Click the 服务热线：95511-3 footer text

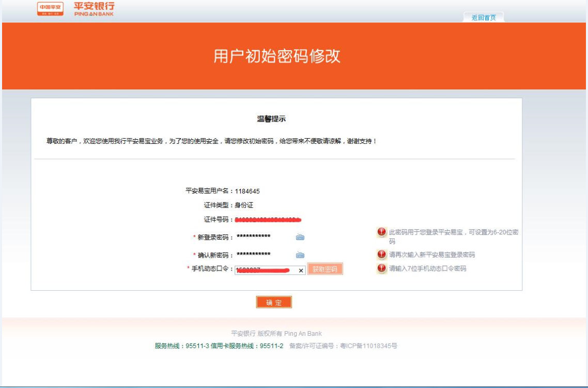pyautogui.click(x=182, y=346)
